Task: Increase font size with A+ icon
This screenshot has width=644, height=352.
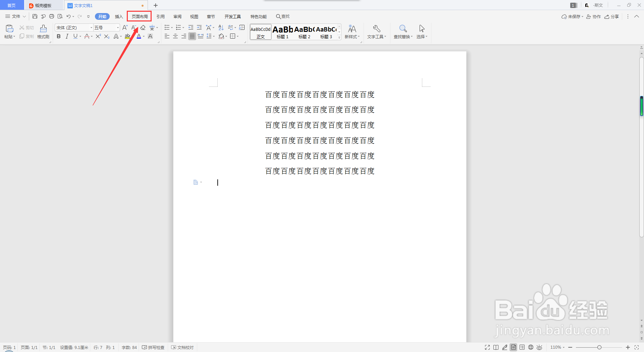Action: tap(125, 27)
